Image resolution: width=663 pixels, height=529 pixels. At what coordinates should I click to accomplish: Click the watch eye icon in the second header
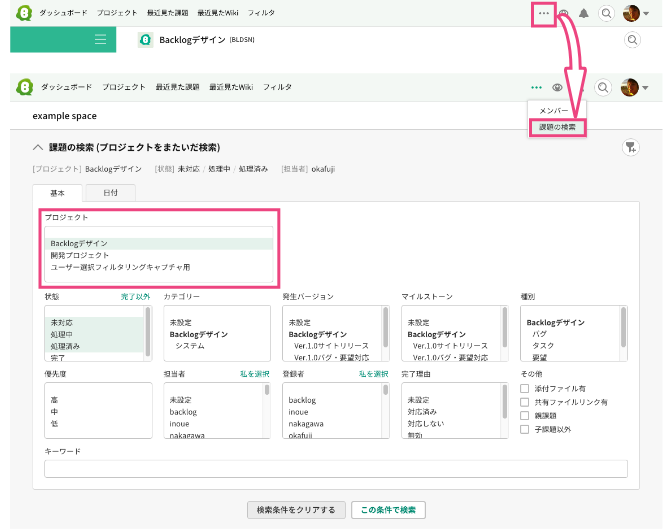[557, 88]
